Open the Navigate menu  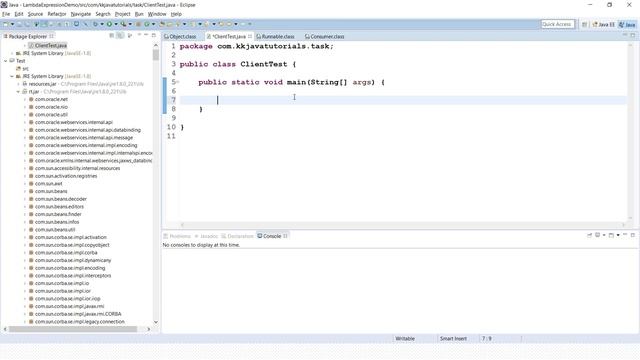pyautogui.click(x=81, y=14)
